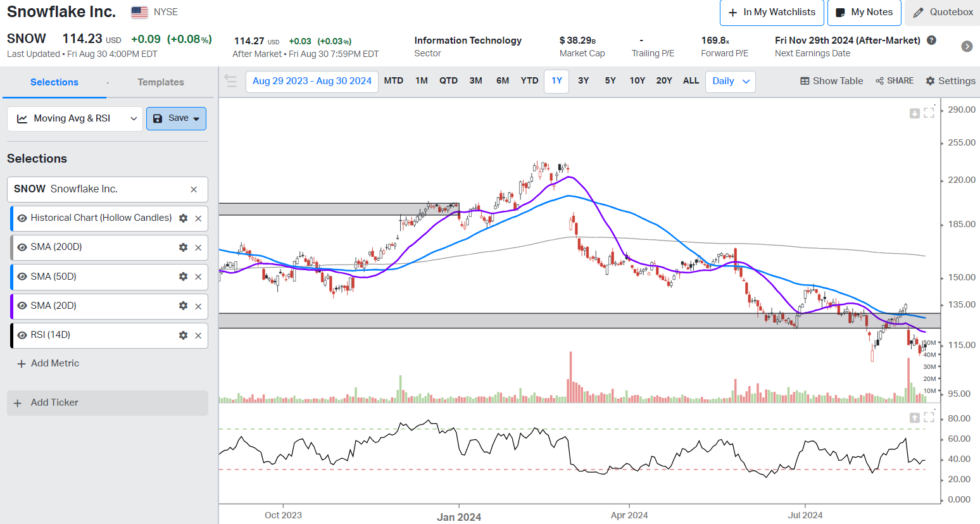The width and height of the screenshot is (980, 524).
Task: Click Add Metric
Action: [48, 364]
